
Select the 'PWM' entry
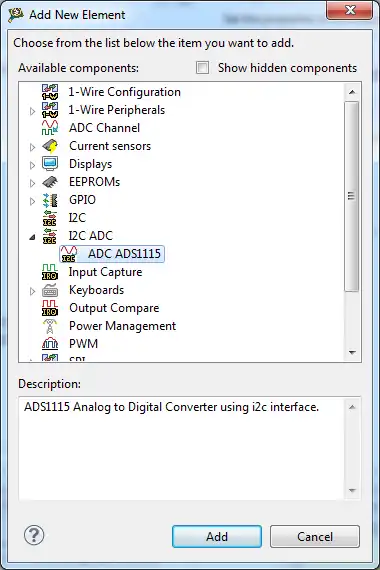point(83,344)
